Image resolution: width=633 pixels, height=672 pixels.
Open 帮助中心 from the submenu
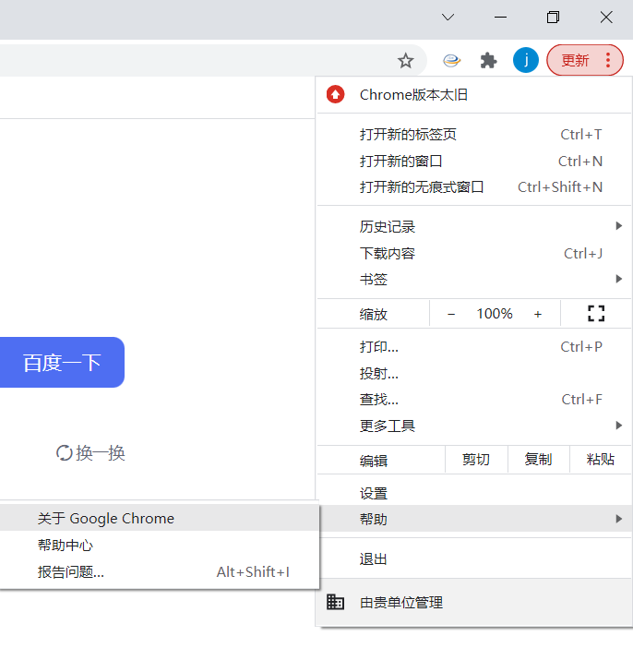point(160,546)
